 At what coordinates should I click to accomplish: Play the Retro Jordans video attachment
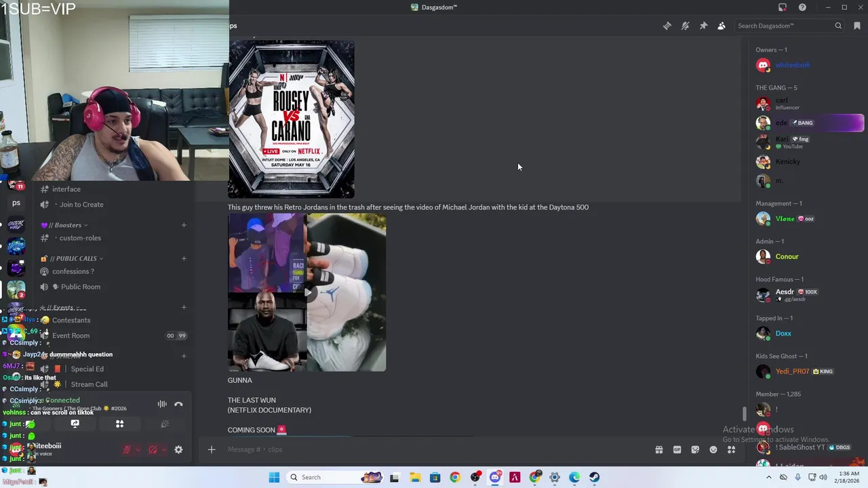307,293
